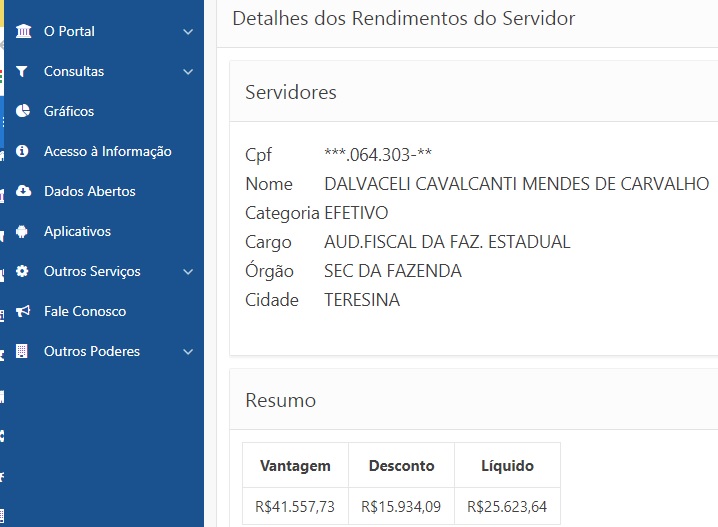Screen dimensions: 718x527
Task: Click the Vantagem amount R$41.557,73
Action: pyautogui.click(x=295, y=506)
